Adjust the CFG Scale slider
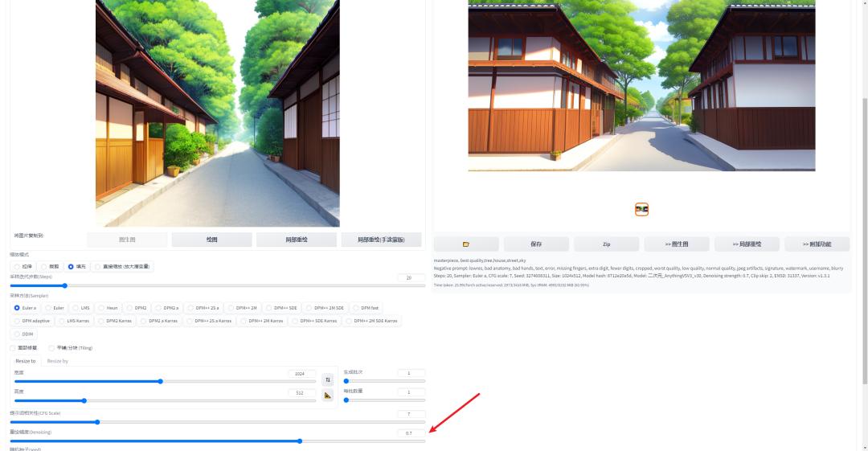This screenshot has width=868, height=451. click(x=218, y=422)
